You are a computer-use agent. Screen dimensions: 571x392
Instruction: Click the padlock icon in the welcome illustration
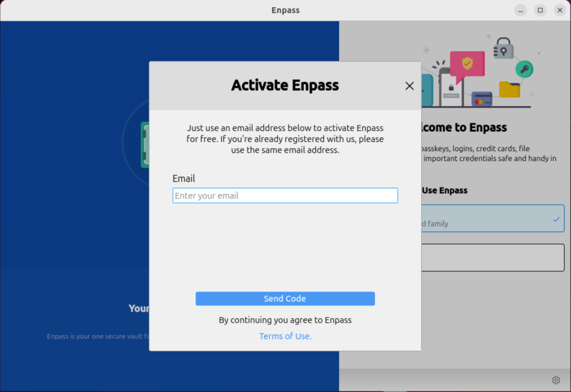click(503, 49)
